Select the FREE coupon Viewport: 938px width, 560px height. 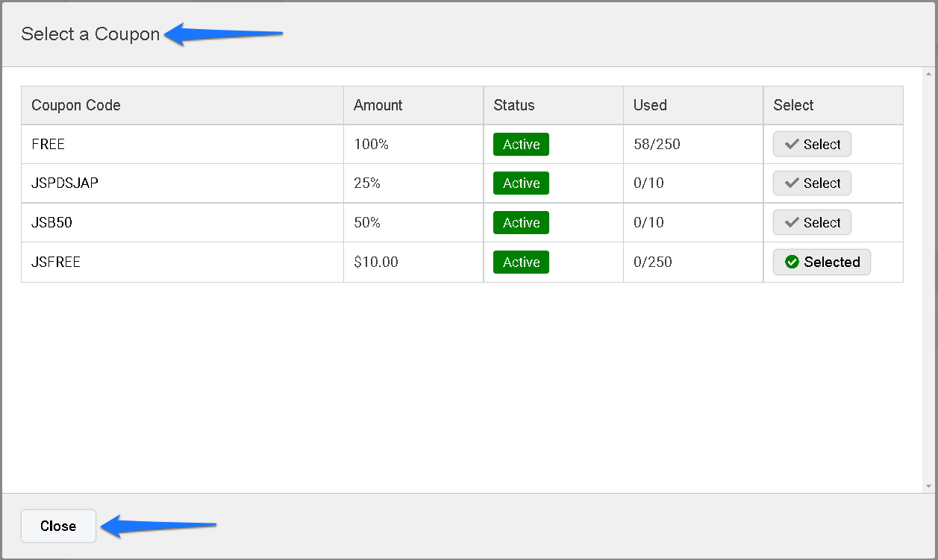[x=812, y=145]
